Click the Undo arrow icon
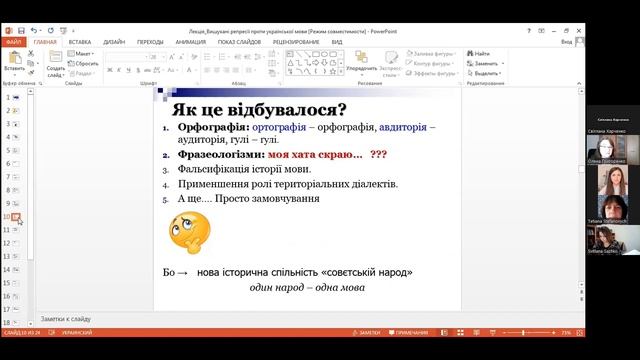The width and height of the screenshot is (640, 360). point(34,31)
